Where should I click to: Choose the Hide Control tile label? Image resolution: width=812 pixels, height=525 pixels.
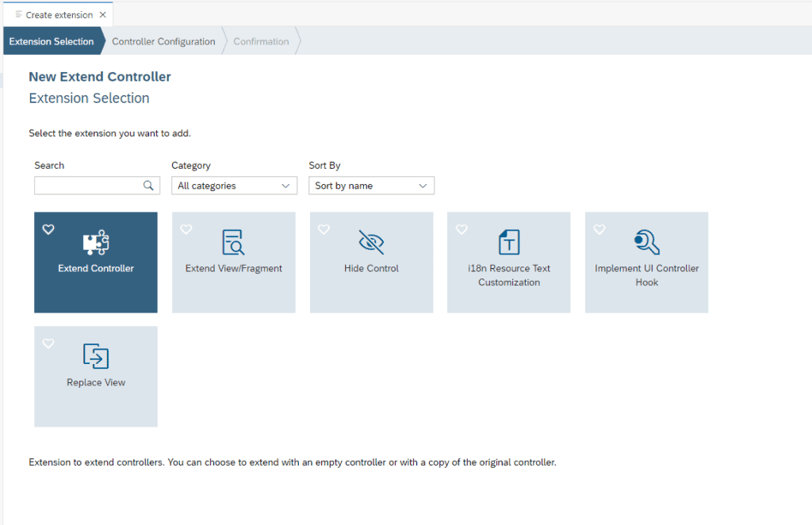click(x=371, y=268)
